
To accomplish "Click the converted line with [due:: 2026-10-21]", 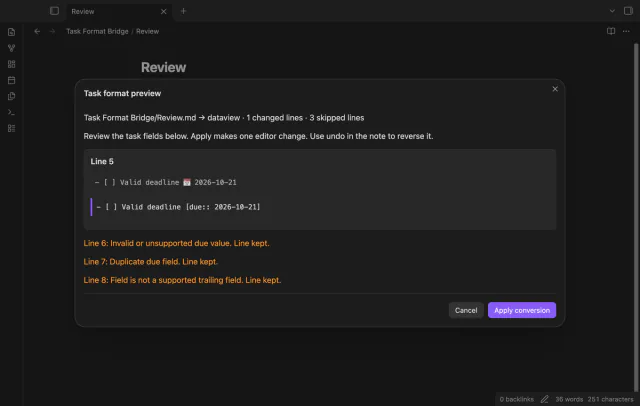I will coord(178,207).
